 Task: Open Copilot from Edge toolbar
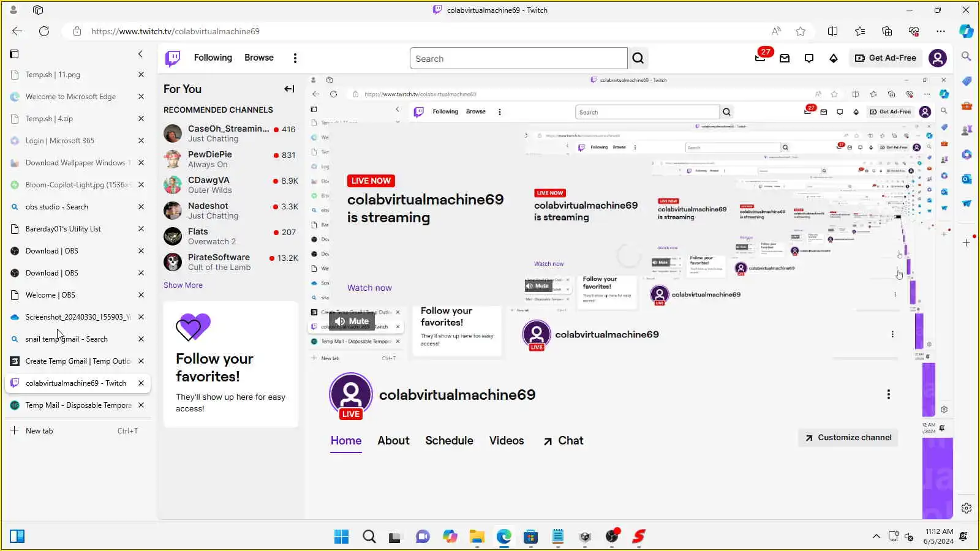(x=967, y=31)
